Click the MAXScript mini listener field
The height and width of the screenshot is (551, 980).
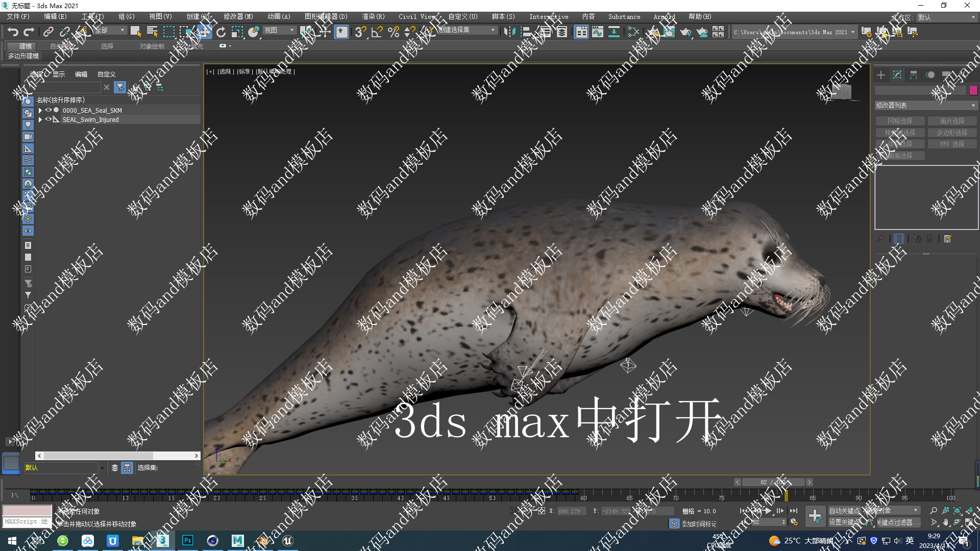click(27, 522)
